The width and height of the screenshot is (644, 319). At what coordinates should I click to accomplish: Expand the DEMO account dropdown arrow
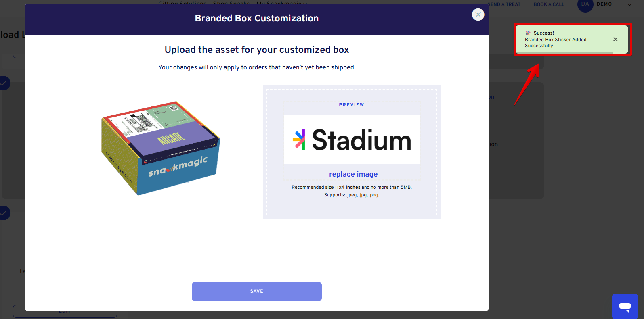click(629, 5)
